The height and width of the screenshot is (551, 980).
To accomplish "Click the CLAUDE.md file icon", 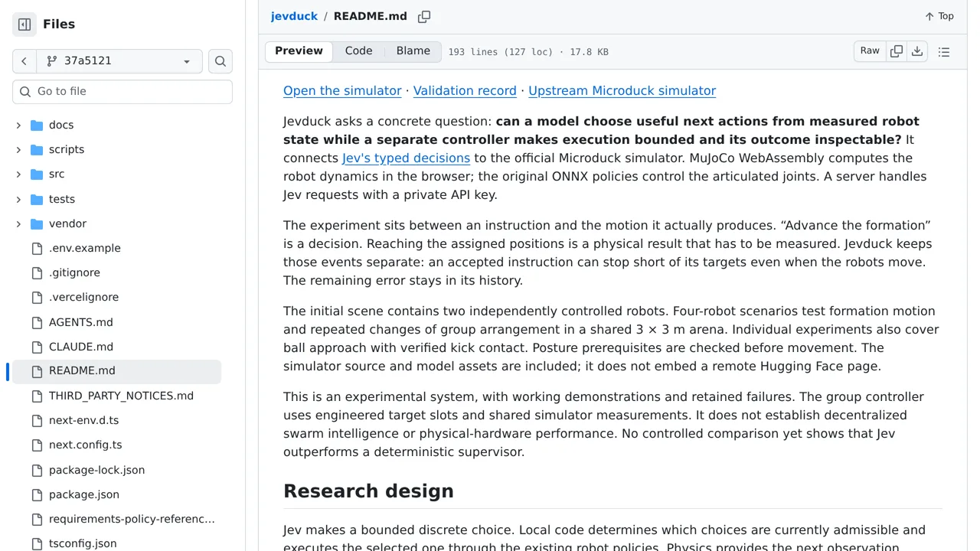I will coord(37,347).
